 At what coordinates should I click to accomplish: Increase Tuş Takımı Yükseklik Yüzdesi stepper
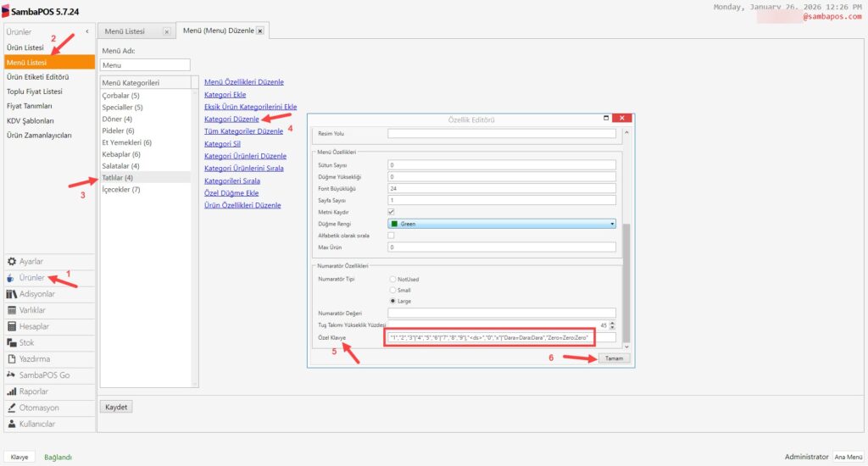pyautogui.click(x=612, y=323)
